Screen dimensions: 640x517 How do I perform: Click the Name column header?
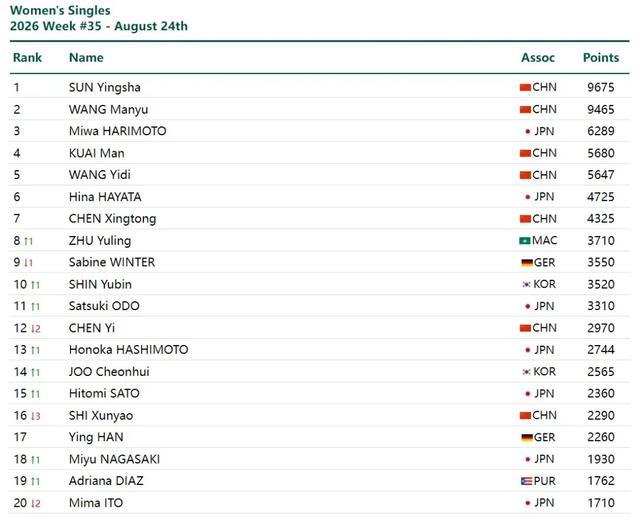tap(86, 58)
